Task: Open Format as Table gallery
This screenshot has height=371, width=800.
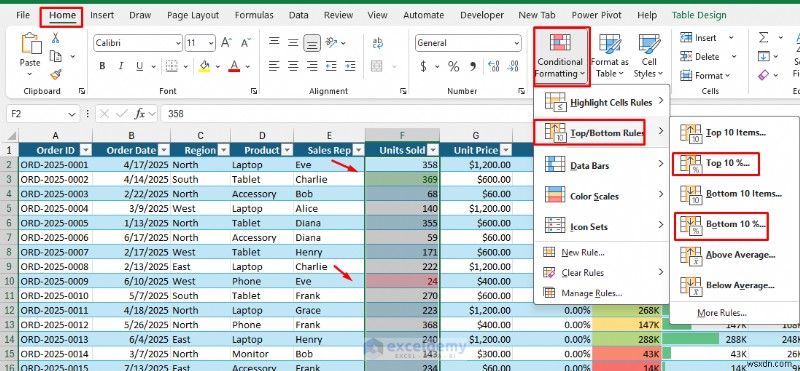Action: (x=610, y=56)
